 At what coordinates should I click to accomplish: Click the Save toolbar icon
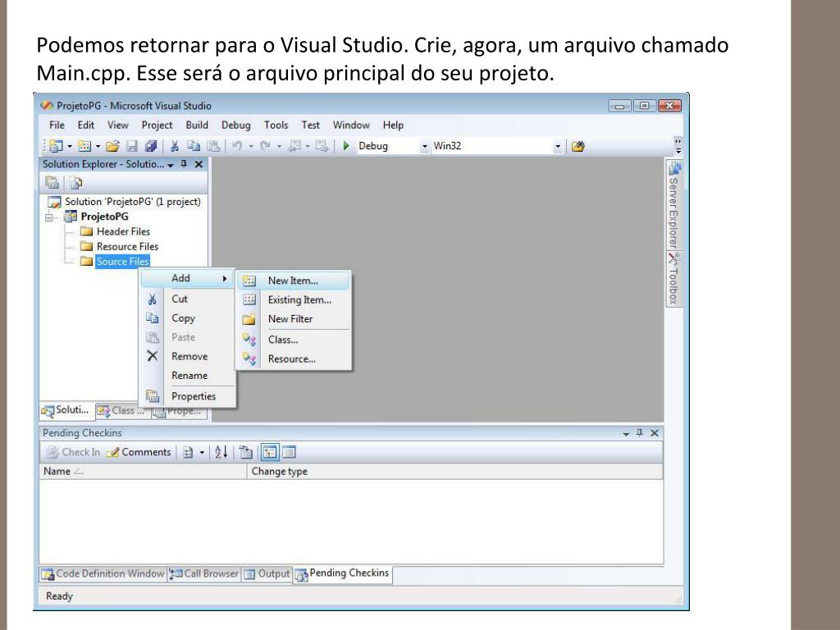[132, 146]
